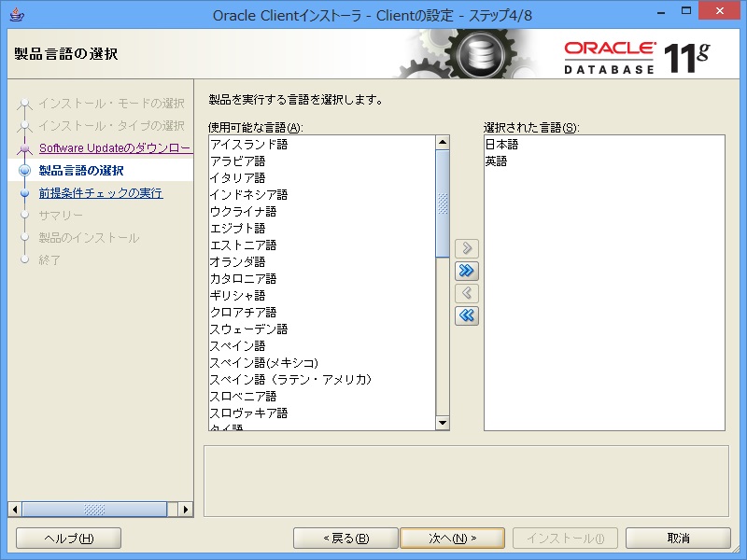Click the left sidebar horizontal scroll right arrow

click(186, 510)
